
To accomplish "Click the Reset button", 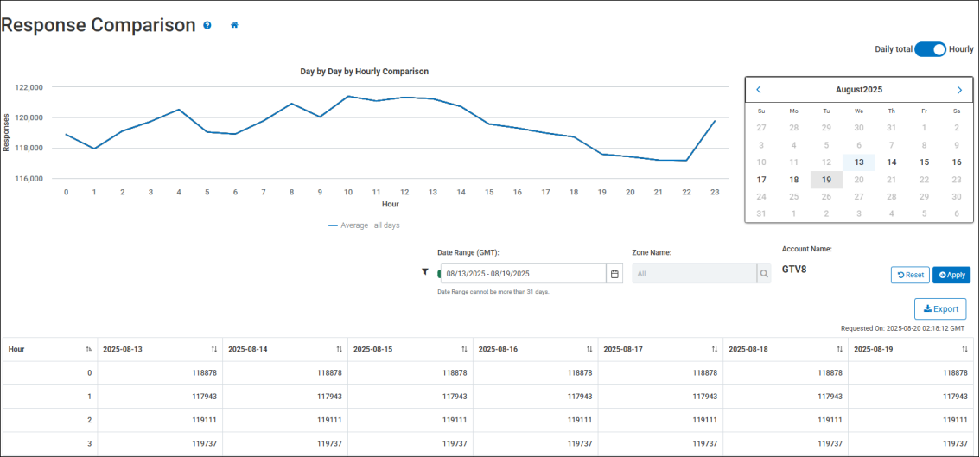I will (910, 275).
